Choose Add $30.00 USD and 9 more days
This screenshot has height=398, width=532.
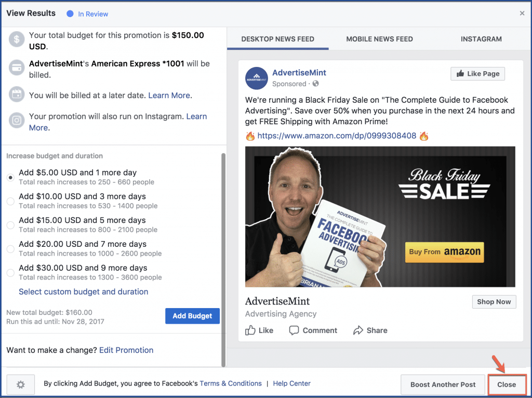coord(10,272)
